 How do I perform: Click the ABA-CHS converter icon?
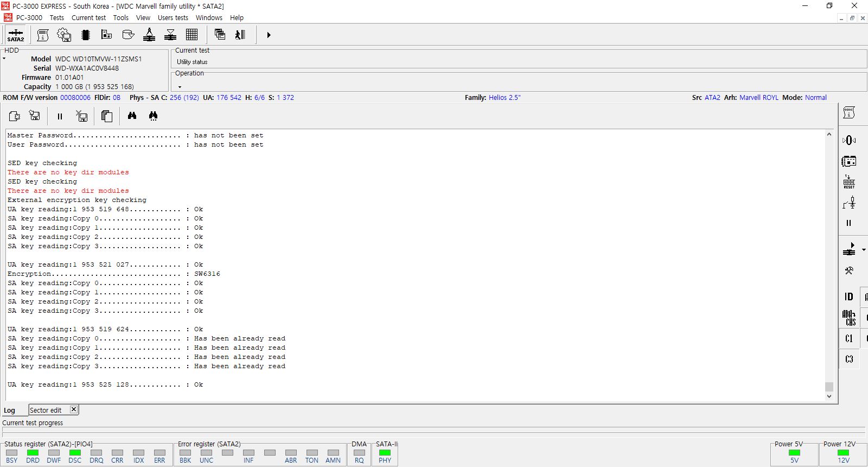point(848,318)
